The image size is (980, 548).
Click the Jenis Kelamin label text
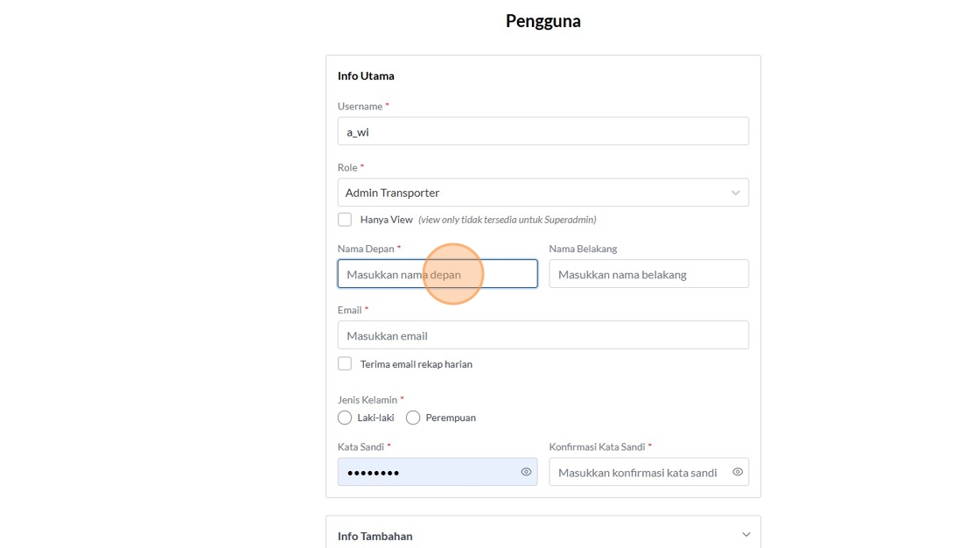tap(367, 399)
